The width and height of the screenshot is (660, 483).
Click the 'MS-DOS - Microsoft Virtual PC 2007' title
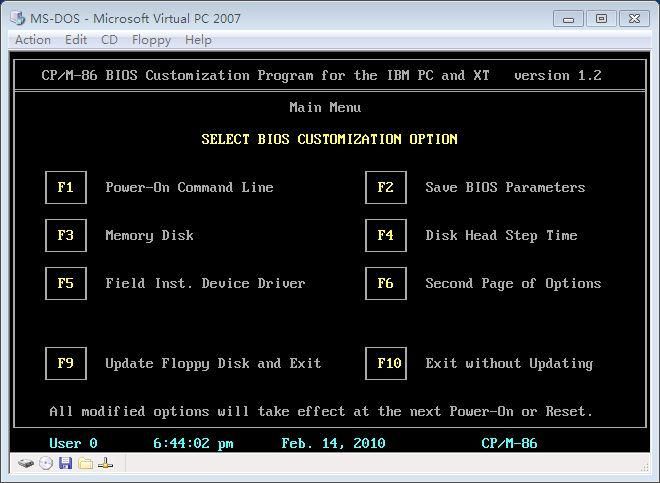click(x=135, y=19)
